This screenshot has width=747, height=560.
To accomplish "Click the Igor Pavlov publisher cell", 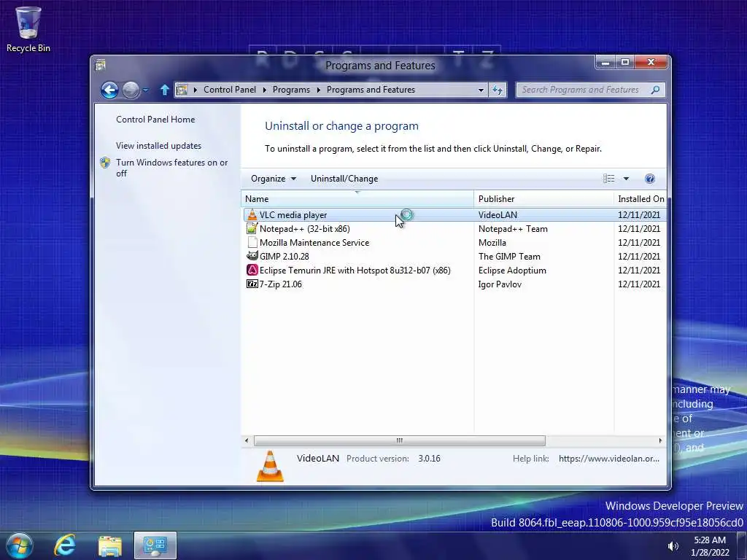I will point(500,284).
